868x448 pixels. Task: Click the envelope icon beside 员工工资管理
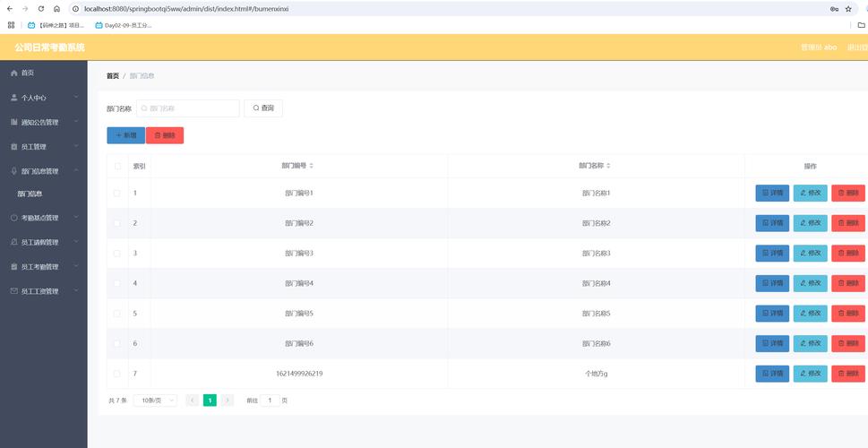13,291
